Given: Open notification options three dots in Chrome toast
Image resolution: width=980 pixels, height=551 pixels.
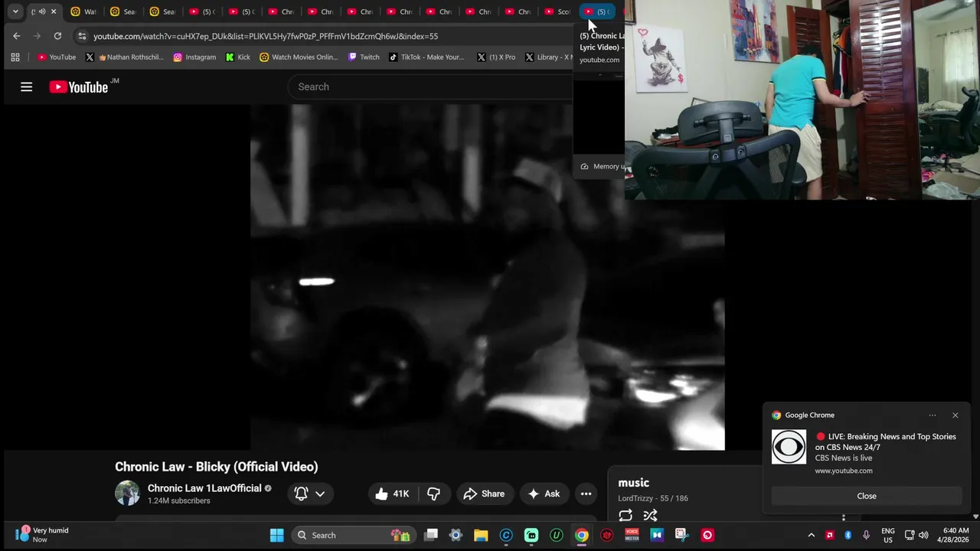Looking at the screenshot, I should [x=932, y=415].
